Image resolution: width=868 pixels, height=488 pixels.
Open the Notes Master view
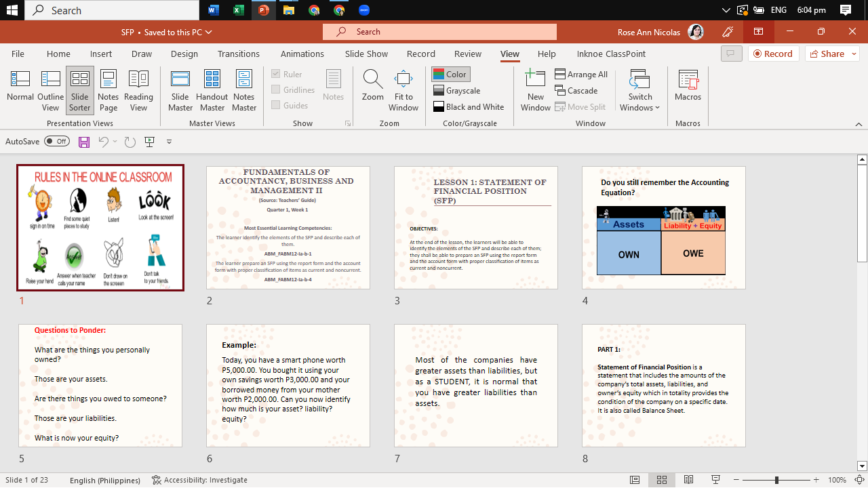coord(244,89)
